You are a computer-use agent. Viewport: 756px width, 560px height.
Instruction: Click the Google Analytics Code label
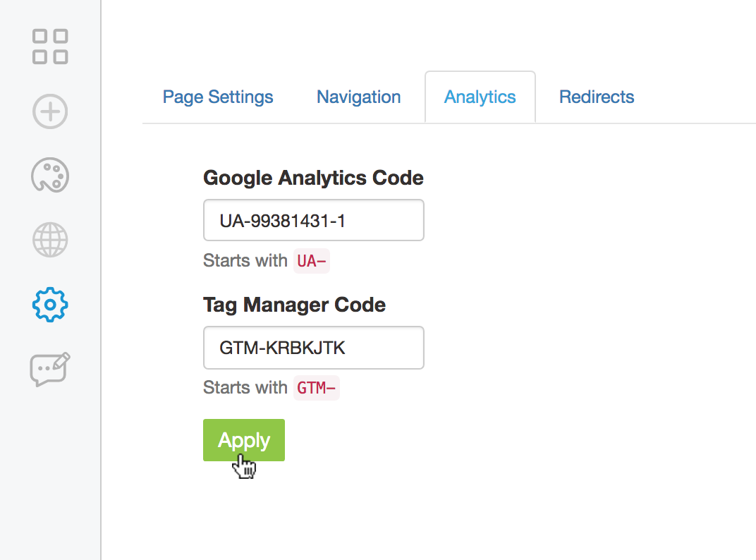point(313,178)
